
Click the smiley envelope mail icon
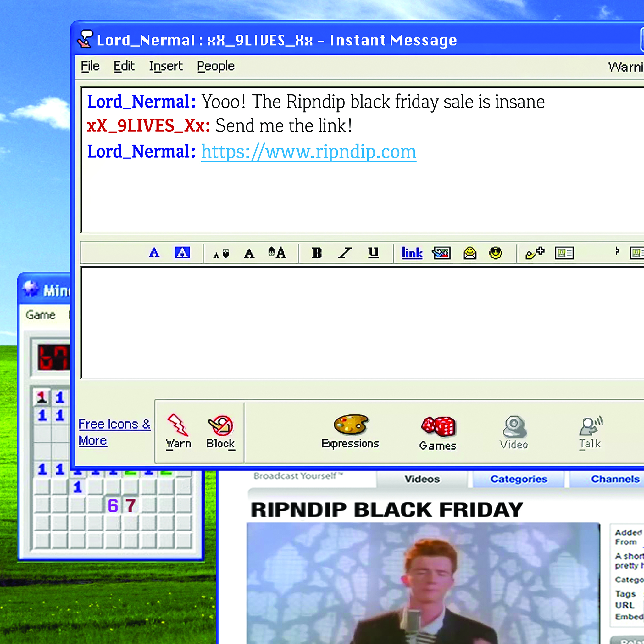pos(470,253)
